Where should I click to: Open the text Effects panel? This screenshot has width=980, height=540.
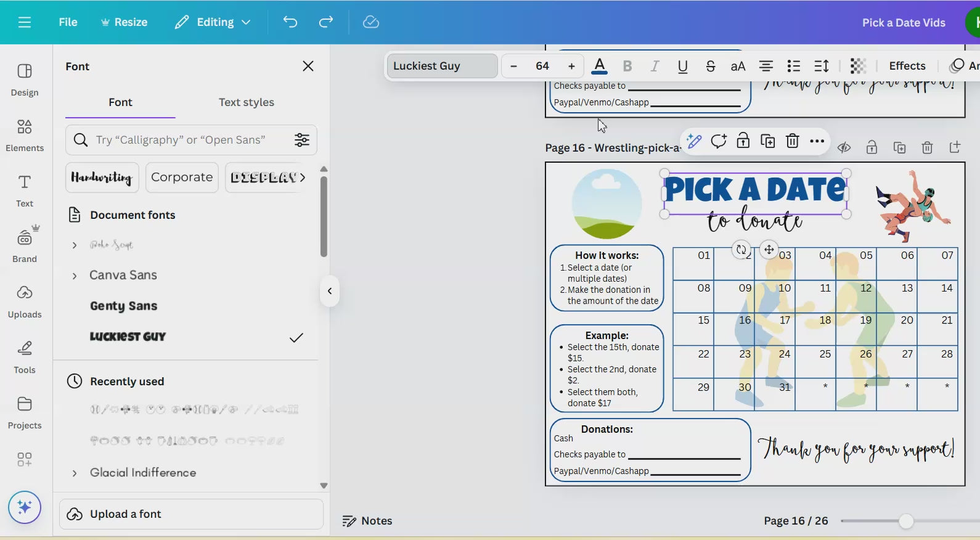click(907, 66)
